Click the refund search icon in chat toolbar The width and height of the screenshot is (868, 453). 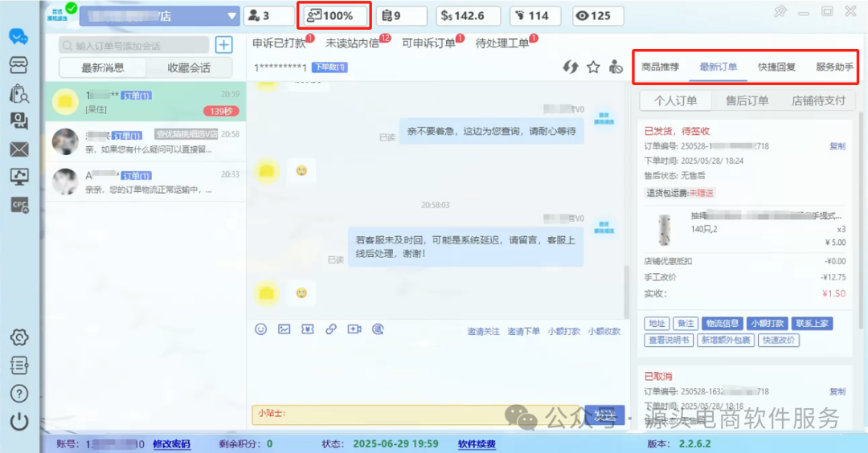pos(378,329)
